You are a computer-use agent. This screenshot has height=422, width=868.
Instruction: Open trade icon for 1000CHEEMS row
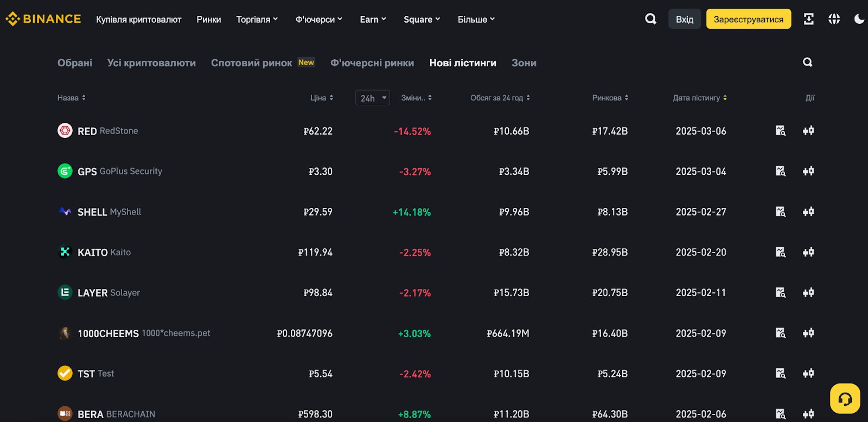tap(808, 333)
